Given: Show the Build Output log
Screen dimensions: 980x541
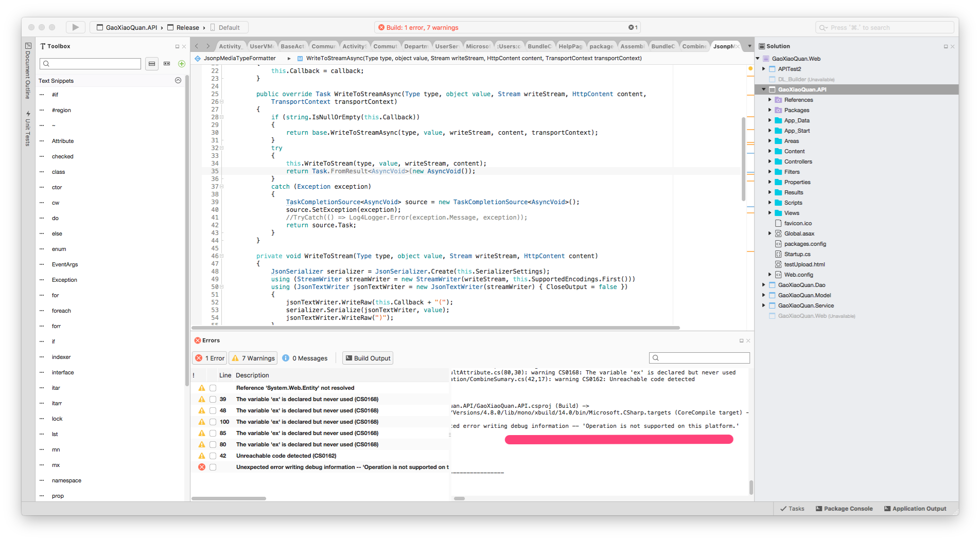Looking at the screenshot, I should click(368, 358).
